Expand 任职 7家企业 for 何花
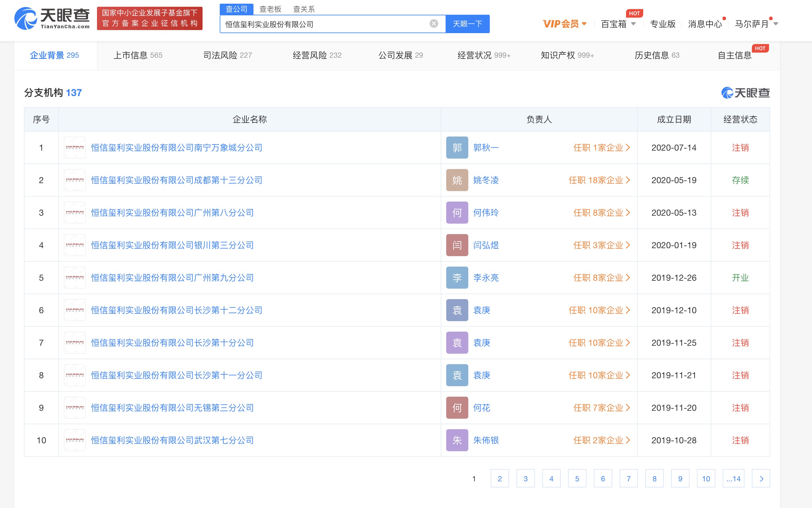Screen dimensions: 812x508 click(x=601, y=408)
